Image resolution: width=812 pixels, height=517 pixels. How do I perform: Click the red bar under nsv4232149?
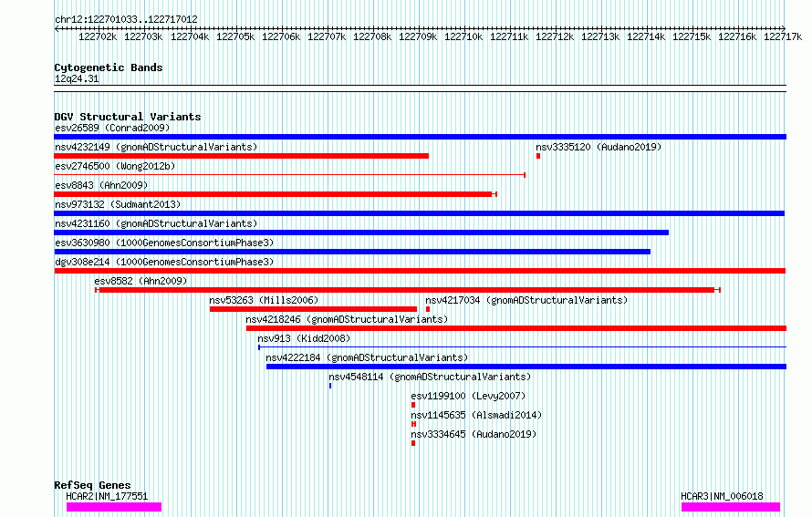[242, 156]
